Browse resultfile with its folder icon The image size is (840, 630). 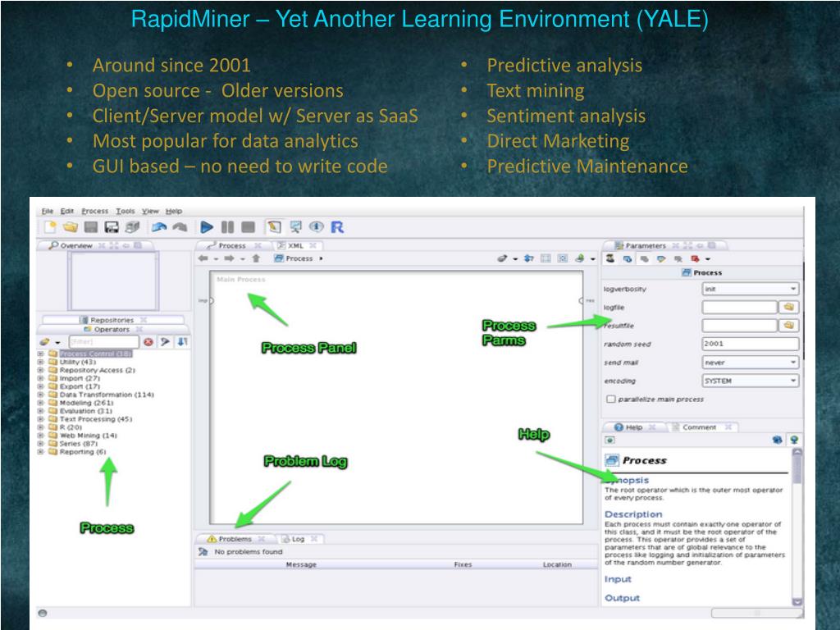(788, 325)
